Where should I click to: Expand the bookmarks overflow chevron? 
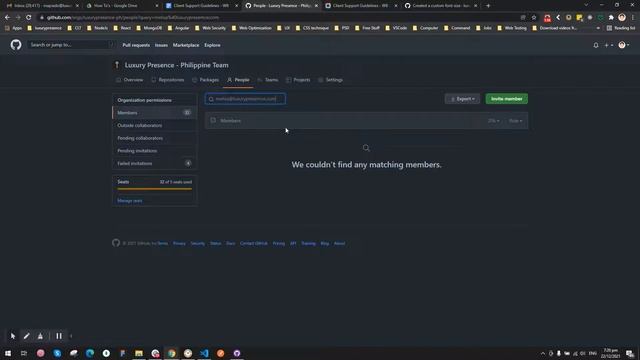(598, 28)
